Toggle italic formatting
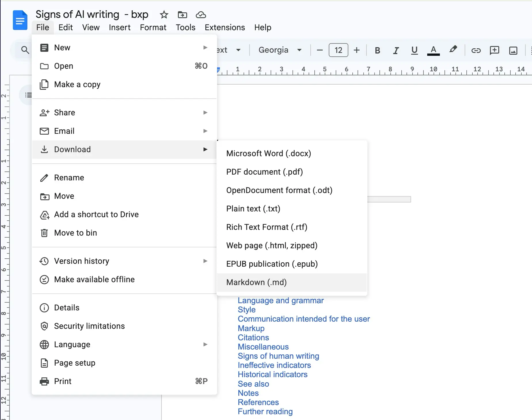Image resolution: width=532 pixels, height=420 pixels. (x=396, y=50)
